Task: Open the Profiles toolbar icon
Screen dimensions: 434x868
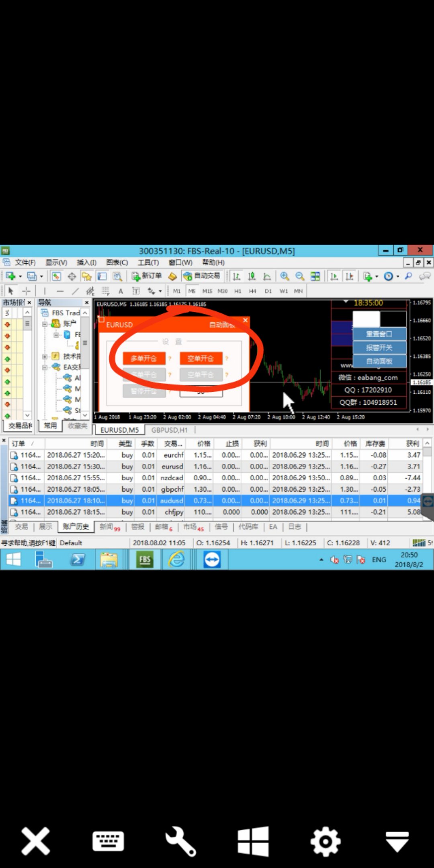Action: pos(32,276)
